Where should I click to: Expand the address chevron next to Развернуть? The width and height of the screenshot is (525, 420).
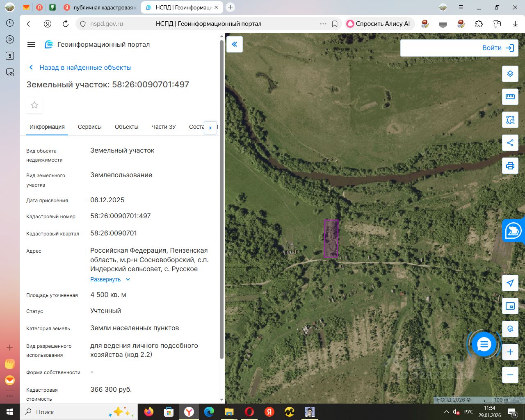pyautogui.click(x=128, y=279)
